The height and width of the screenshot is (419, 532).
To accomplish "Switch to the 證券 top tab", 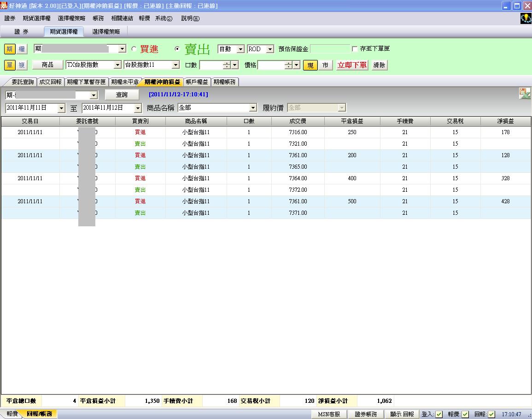I will (21, 32).
